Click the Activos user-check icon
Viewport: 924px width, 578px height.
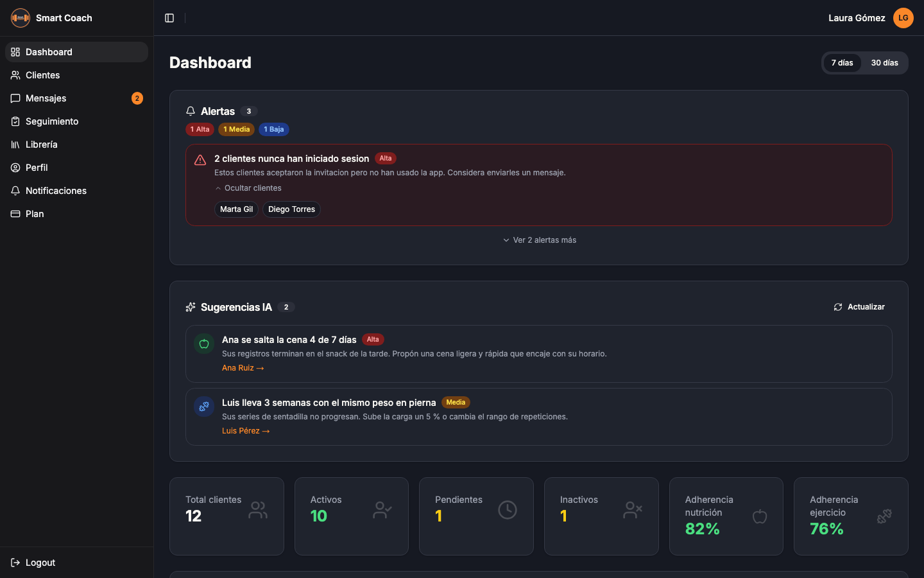tap(382, 510)
